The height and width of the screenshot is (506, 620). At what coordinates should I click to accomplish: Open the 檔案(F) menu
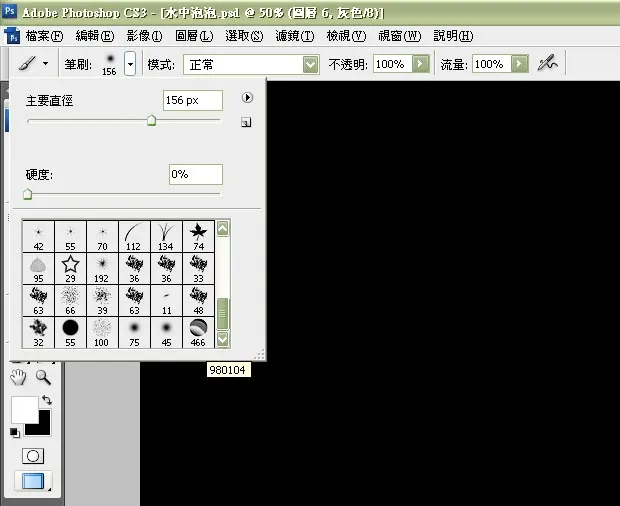click(44, 36)
